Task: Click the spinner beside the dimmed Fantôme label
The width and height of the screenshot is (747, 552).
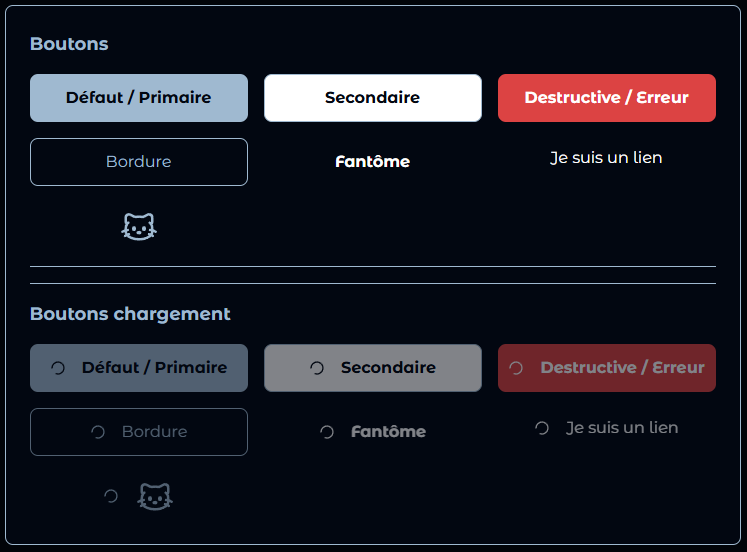Action: click(x=327, y=432)
